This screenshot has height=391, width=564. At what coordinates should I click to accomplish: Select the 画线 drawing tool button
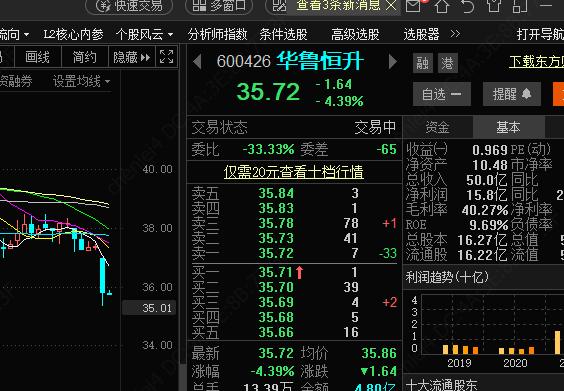(37, 57)
